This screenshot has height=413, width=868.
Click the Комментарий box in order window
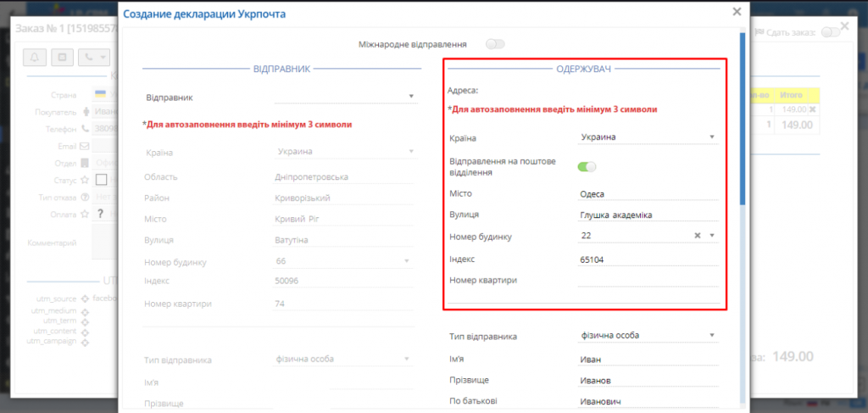[105, 242]
